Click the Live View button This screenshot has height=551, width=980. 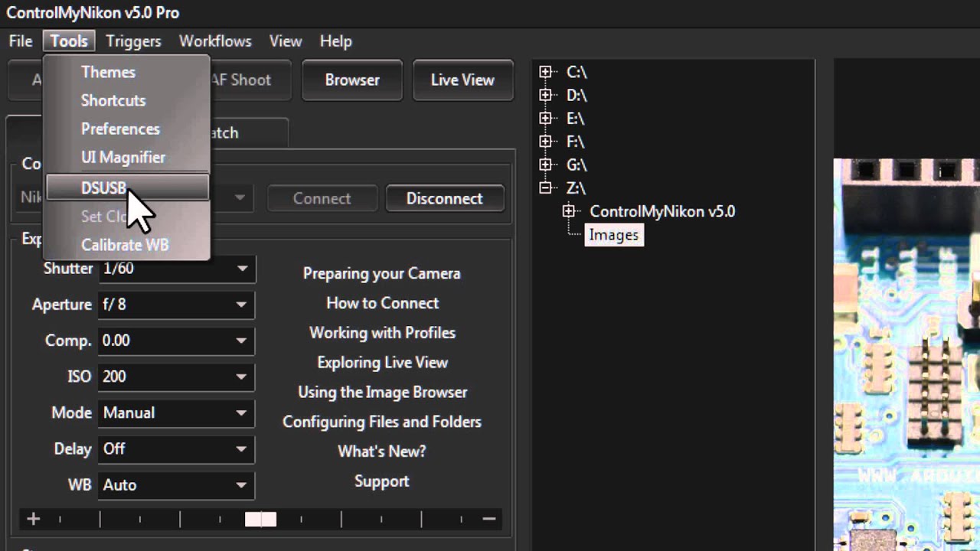[462, 80]
